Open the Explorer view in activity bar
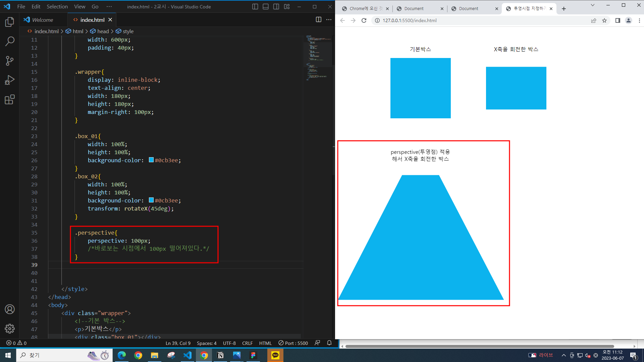The image size is (644, 362). click(10, 22)
